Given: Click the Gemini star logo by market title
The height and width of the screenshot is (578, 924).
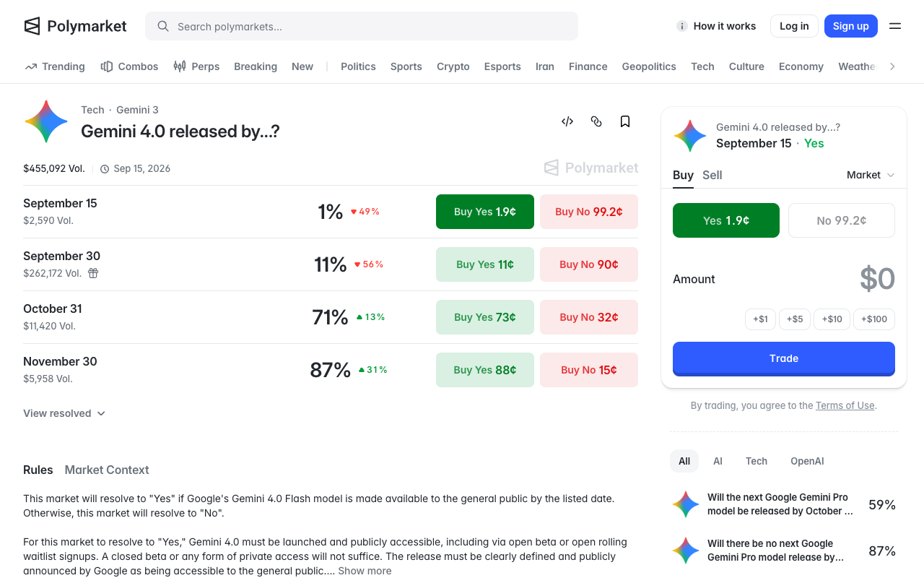Looking at the screenshot, I should pyautogui.click(x=46, y=121).
